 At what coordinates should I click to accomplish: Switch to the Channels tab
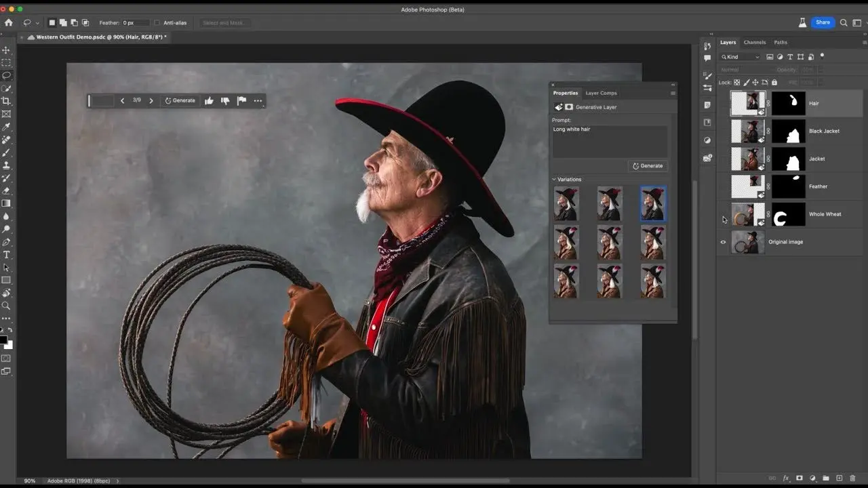(755, 42)
